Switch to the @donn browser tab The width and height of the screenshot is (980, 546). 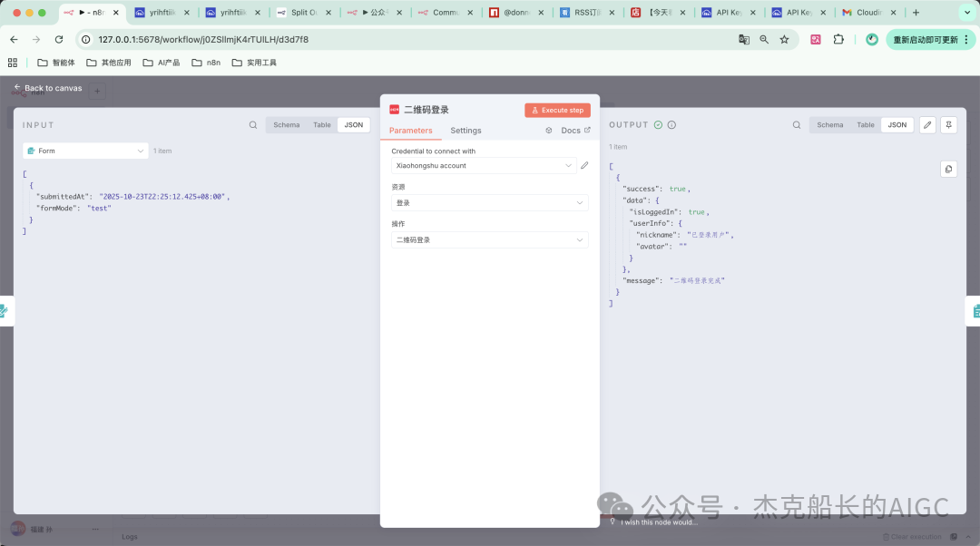click(515, 13)
